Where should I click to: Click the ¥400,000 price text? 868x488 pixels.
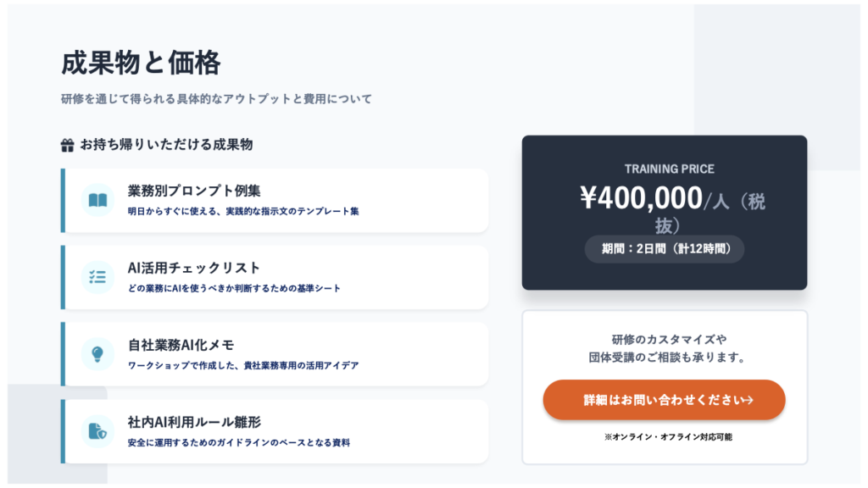(641, 197)
